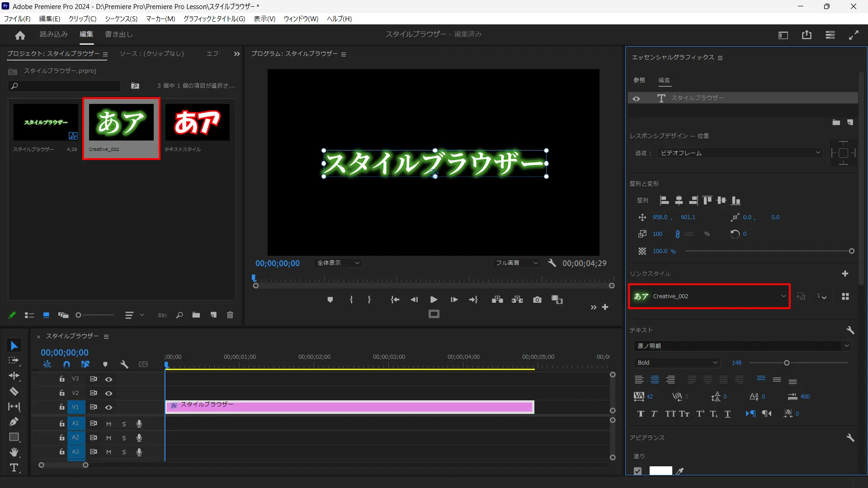The height and width of the screenshot is (488, 868).
Task: Open the Creative_002 linked style dropdown
Action: pyautogui.click(x=709, y=296)
